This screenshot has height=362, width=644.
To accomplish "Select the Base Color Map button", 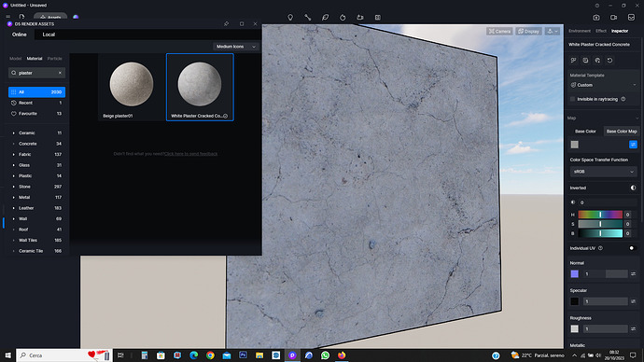I will [x=622, y=132].
